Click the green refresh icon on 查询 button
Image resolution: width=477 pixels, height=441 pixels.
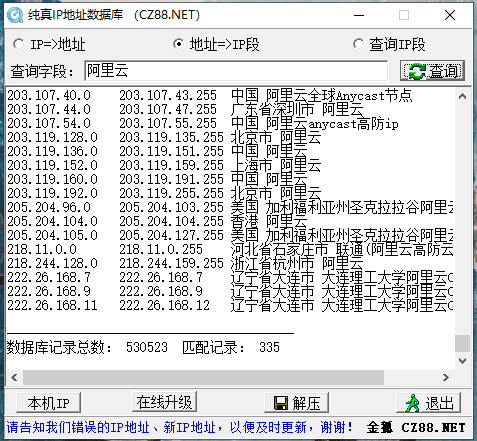coord(417,71)
